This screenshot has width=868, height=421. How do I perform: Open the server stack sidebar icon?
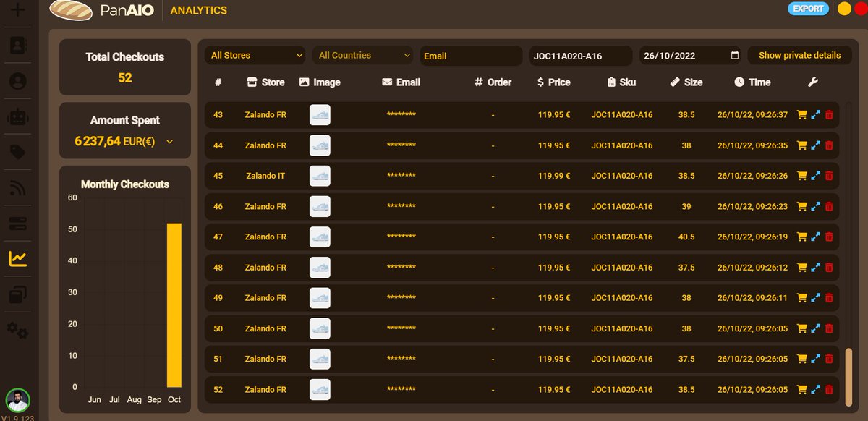17,224
